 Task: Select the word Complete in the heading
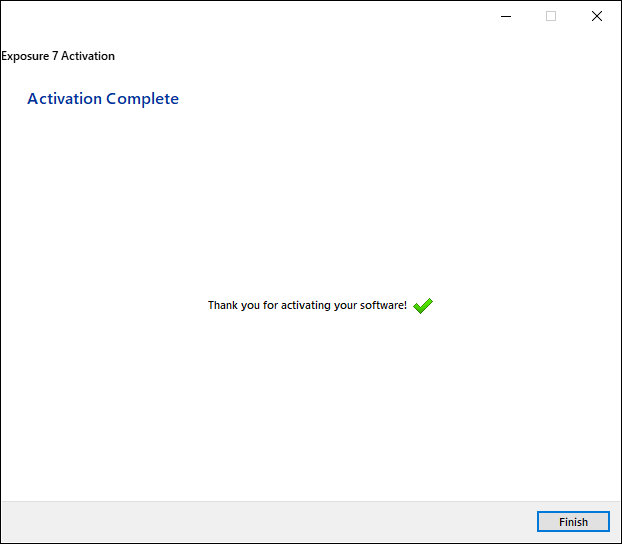pos(143,99)
